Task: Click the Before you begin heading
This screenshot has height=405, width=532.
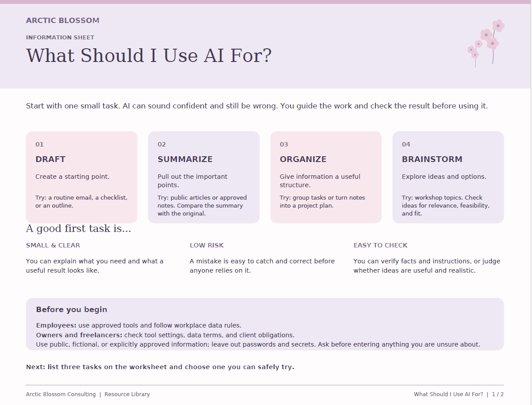Action: click(72, 309)
